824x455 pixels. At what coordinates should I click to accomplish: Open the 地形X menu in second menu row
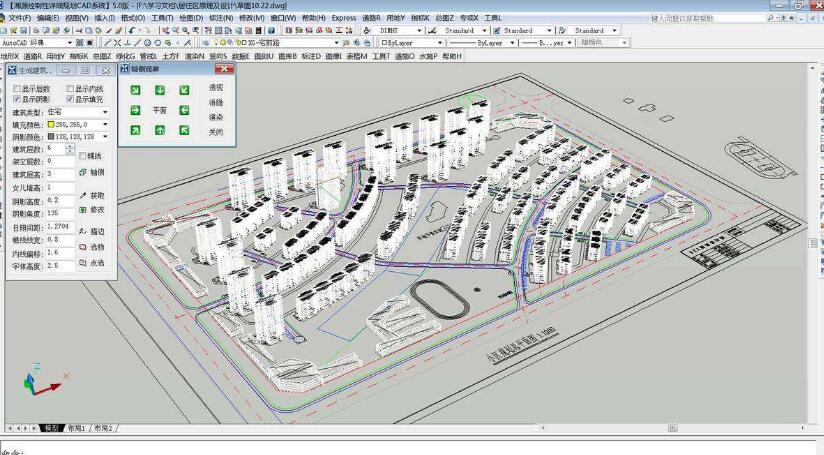pos(9,56)
